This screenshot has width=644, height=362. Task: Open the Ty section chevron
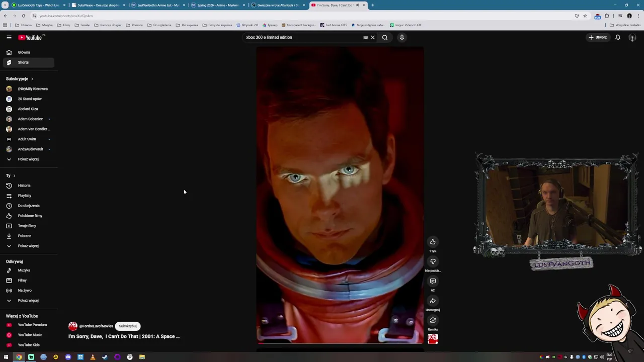(14, 175)
